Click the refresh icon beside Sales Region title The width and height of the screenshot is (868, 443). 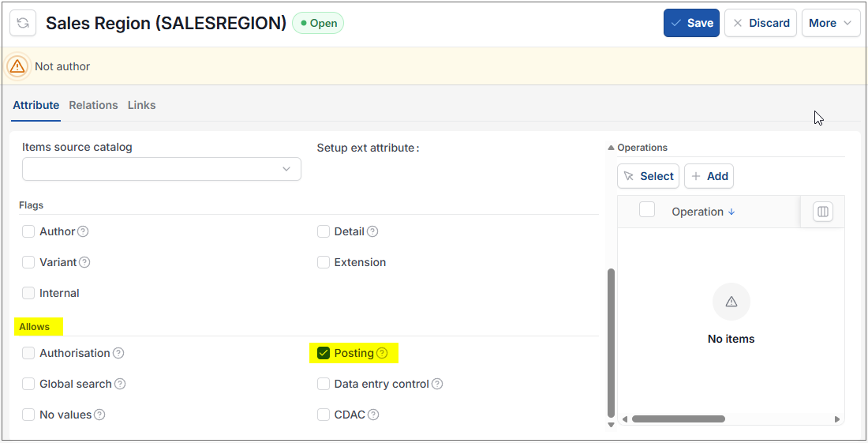coord(23,23)
